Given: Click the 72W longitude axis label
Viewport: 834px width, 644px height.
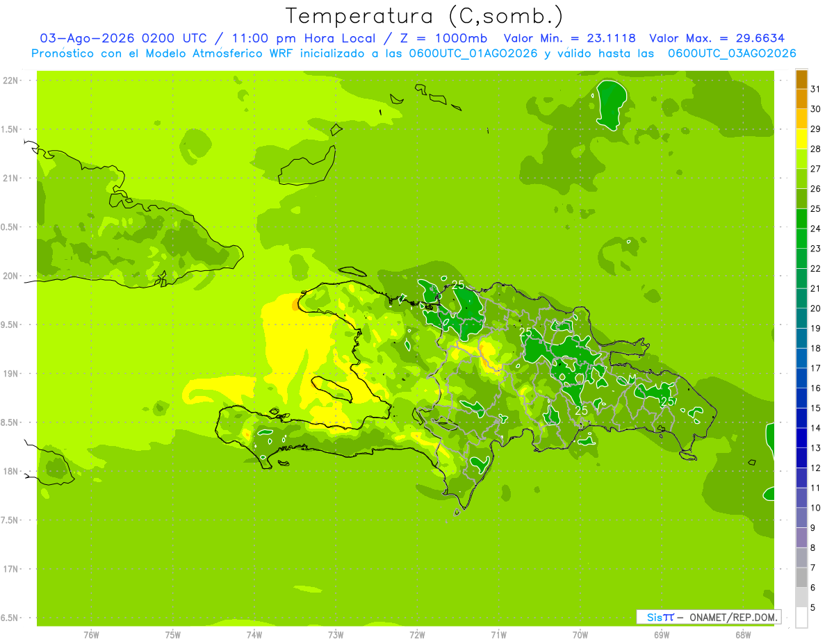Looking at the screenshot, I should (417, 635).
